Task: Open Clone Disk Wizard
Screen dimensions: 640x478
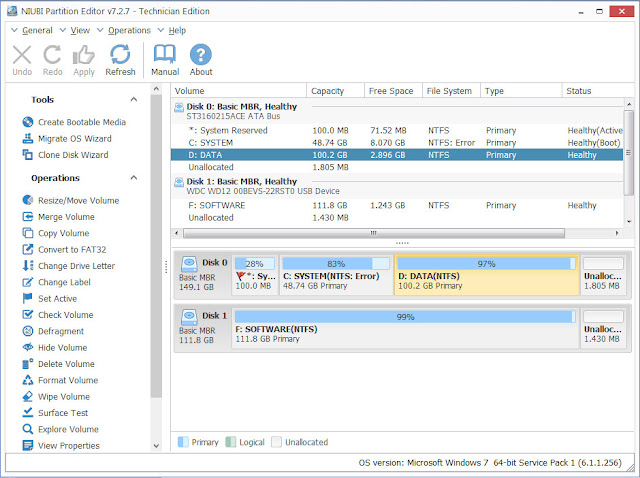Action: click(65, 155)
